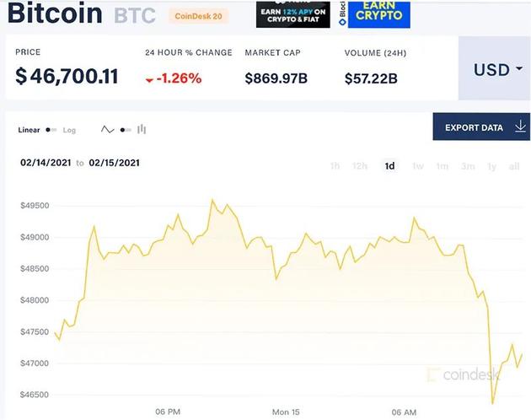Show the all-time range

pos(514,166)
